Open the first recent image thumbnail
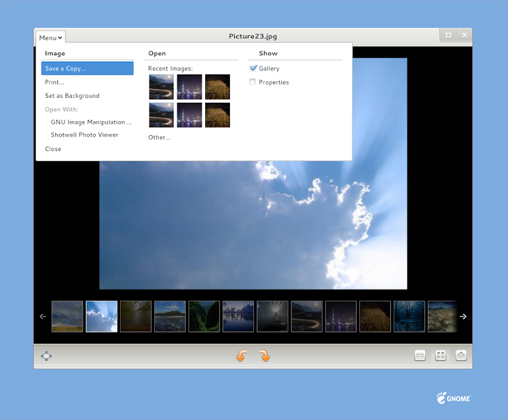 coord(161,87)
